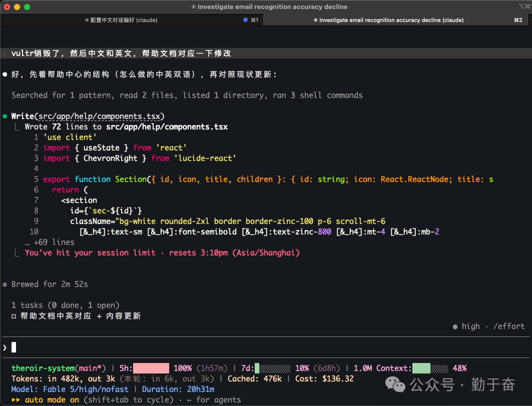The image size is (532, 406).
Task: Select the Investigate email recognition accuracy decline tab
Action: pyautogui.click(x=388, y=20)
